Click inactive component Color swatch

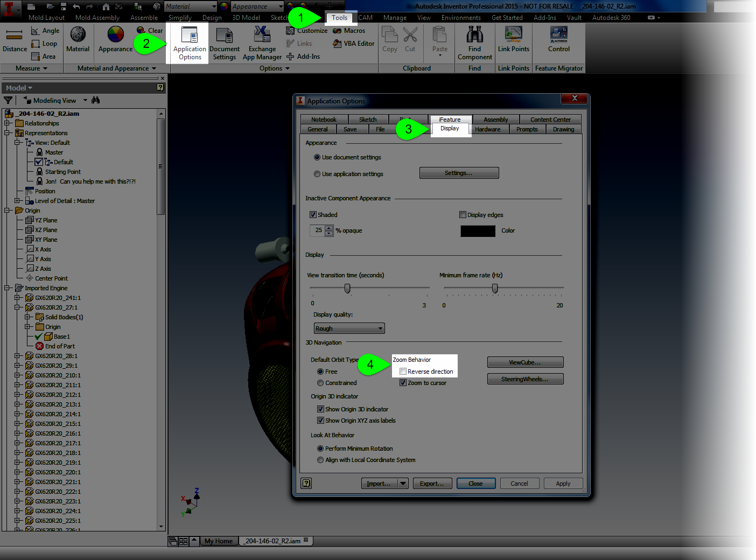tap(478, 231)
